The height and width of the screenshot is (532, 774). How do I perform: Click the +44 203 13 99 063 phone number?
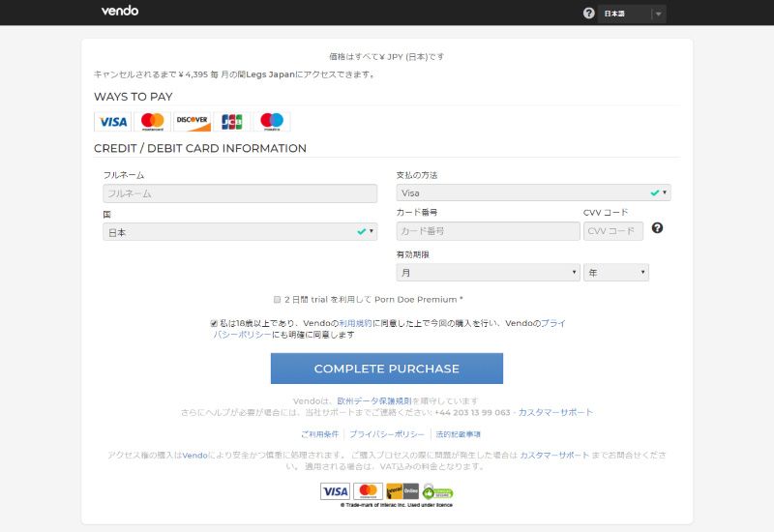472,413
